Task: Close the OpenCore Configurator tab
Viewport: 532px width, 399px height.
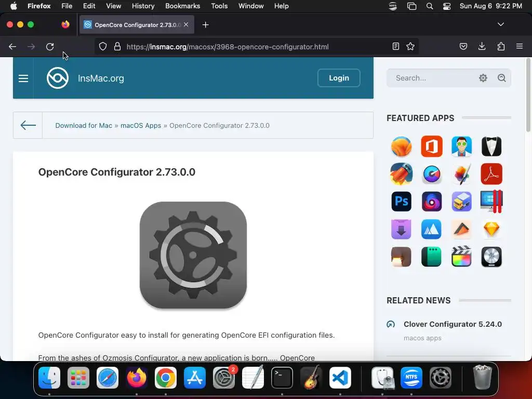Action: point(186,24)
